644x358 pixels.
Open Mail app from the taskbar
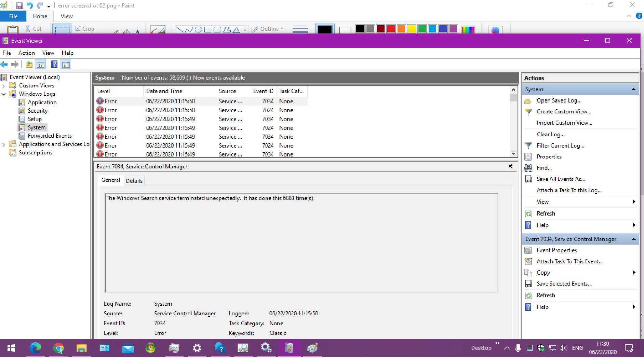point(128,348)
